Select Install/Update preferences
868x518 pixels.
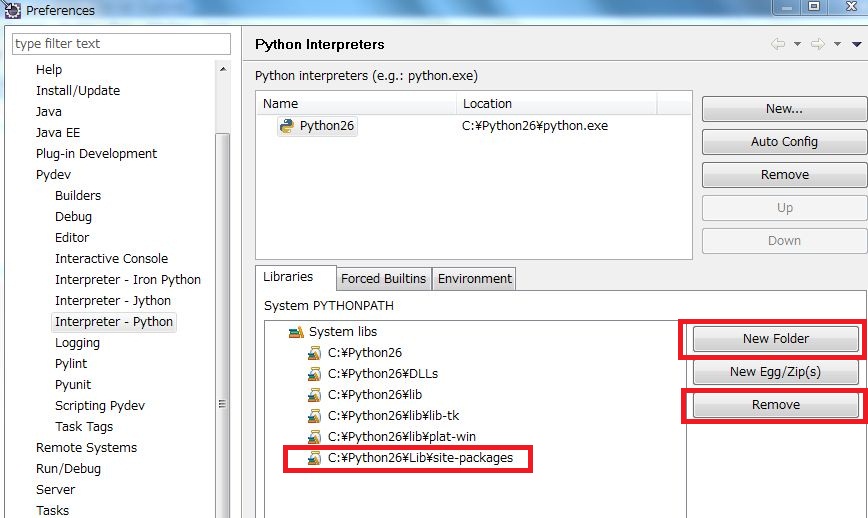pyautogui.click(x=78, y=91)
